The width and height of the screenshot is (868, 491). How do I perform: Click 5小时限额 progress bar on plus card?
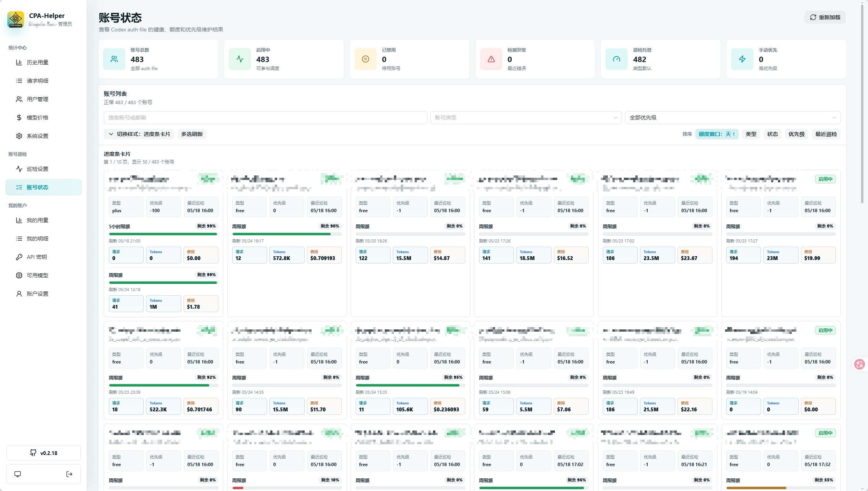click(163, 234)
